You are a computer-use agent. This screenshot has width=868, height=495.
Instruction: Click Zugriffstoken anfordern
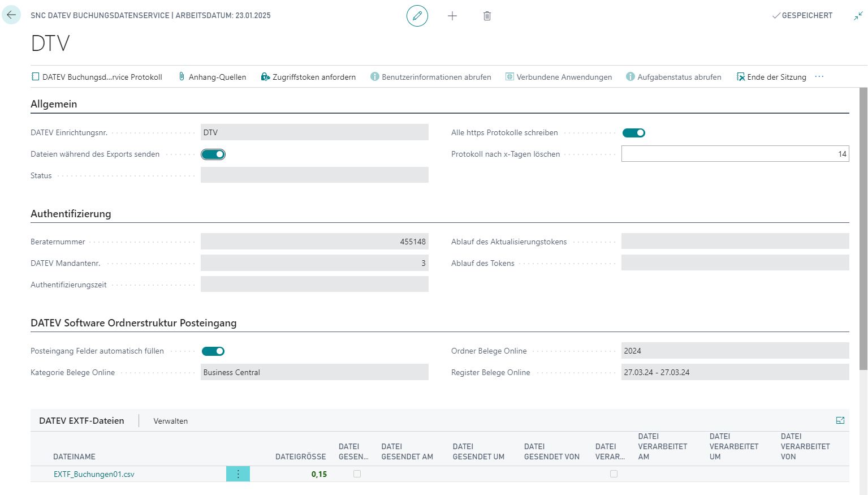click(308, 77)
